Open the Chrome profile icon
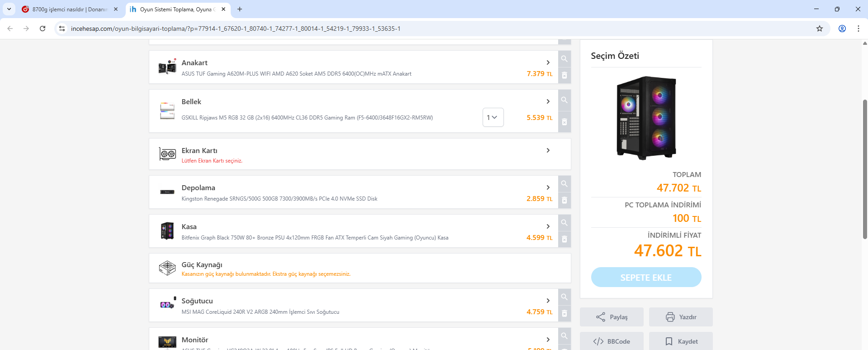868x350 pixels. click(x=842, y=29)
